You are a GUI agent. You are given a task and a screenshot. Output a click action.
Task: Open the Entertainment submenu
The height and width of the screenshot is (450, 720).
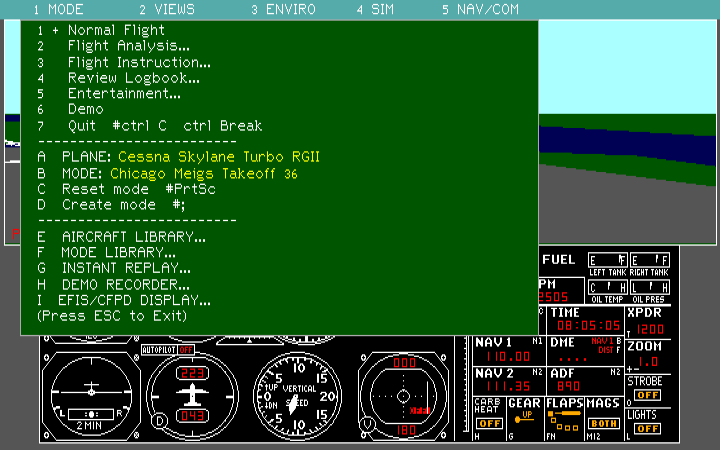pos(109,94)
